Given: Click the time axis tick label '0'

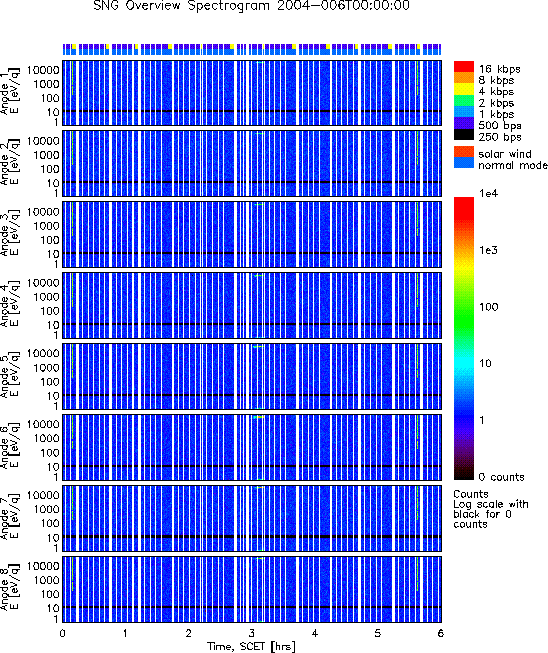Looking at the screenshot, I should coord(62,634).
